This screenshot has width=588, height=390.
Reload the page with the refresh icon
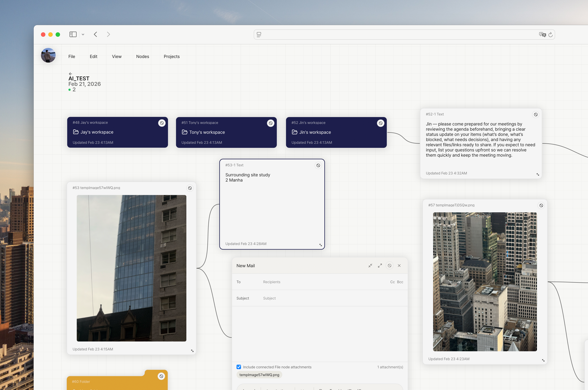(550, 35)
